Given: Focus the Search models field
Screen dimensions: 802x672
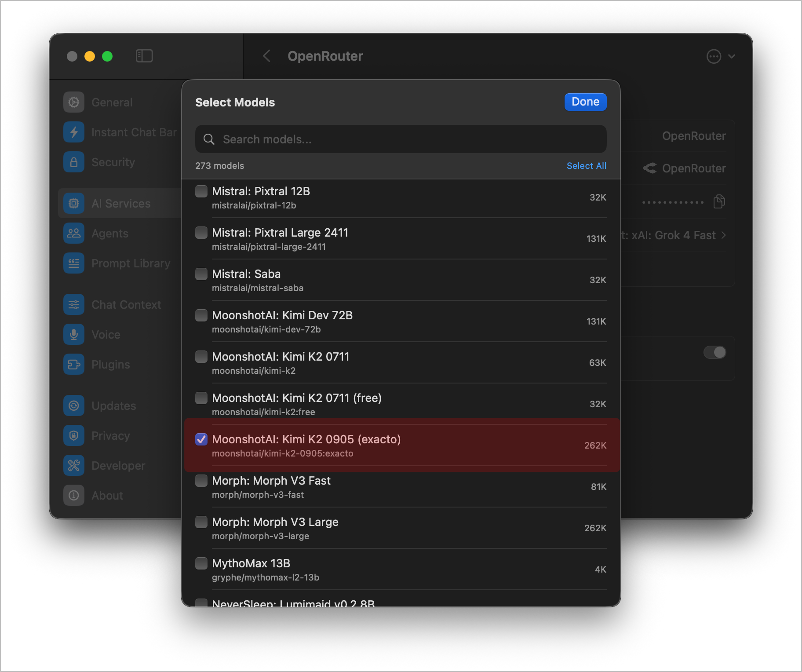Looking at the screenshot, I should click(x=401, y=139).
